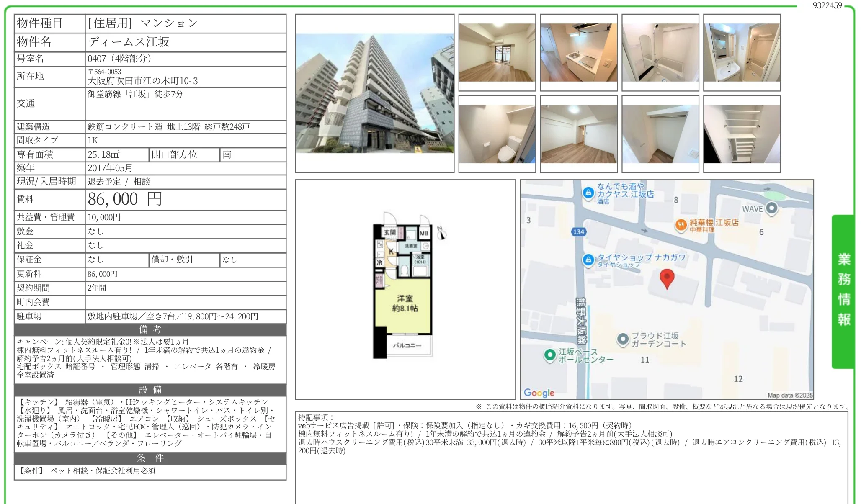Select the floor area 25.18㎡
The width and height of the screenshot is (861, 504).
[x=103, y=154]
